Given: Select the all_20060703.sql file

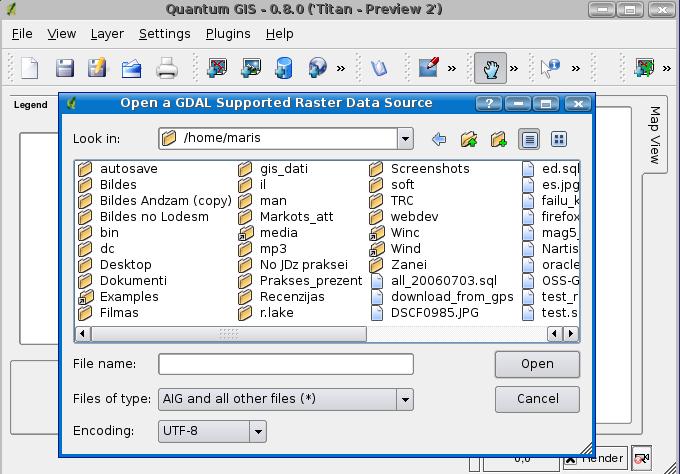Looking at the screenshot, I should tap(434, 281).
